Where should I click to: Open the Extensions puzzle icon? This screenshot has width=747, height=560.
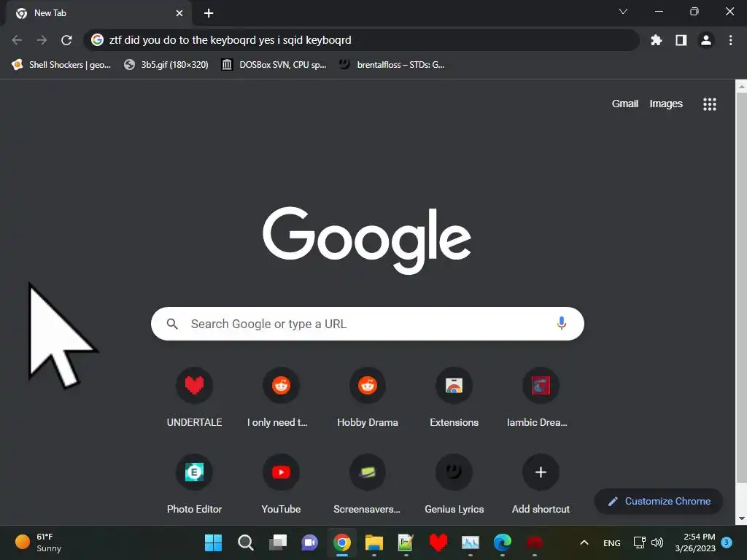(x=657, y=40)
